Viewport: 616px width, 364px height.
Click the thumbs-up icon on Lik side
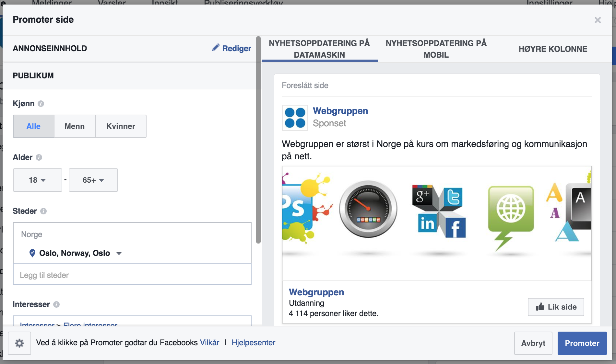540,307
